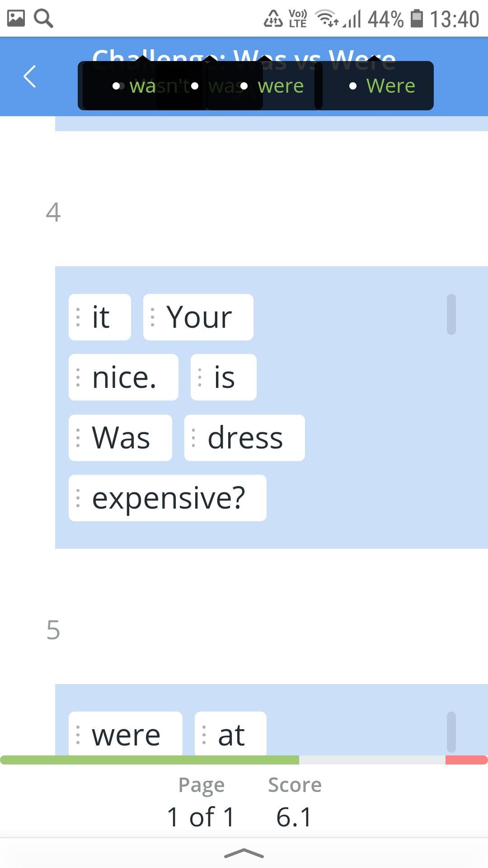
Task: Tap the Score 6.1 display
Action: click(294, 802)
